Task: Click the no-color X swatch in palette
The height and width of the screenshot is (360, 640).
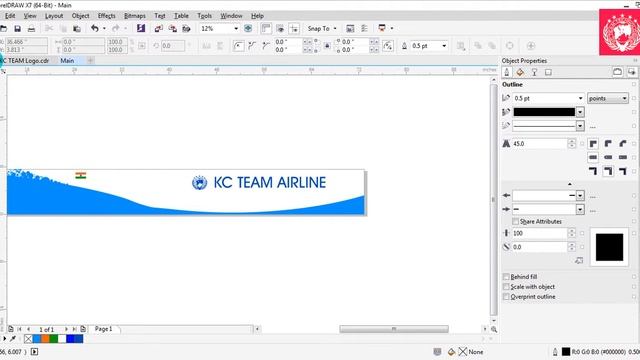Action: tap(28, 338)
